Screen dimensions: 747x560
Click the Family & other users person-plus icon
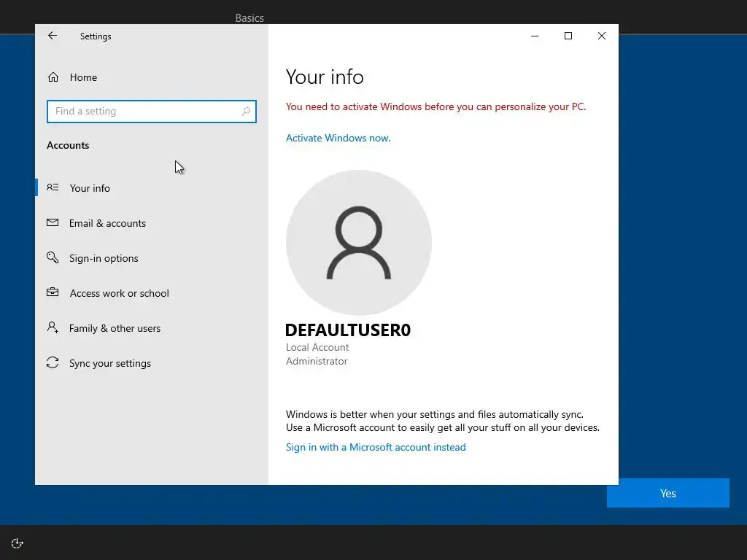coord(53,327)
